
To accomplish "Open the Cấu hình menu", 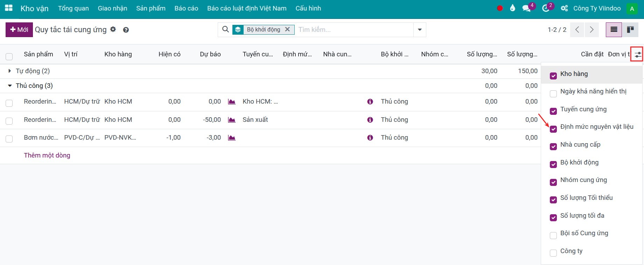I will point(308,8).
